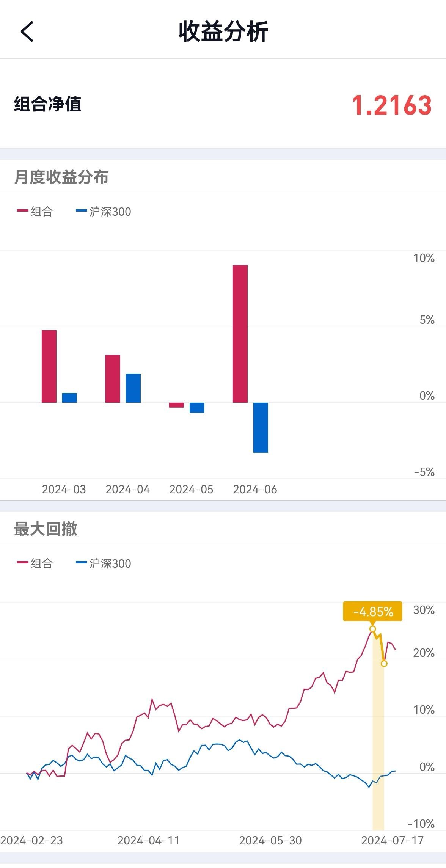
Task: Tap the back arrow in header
Action: point(27,31)
